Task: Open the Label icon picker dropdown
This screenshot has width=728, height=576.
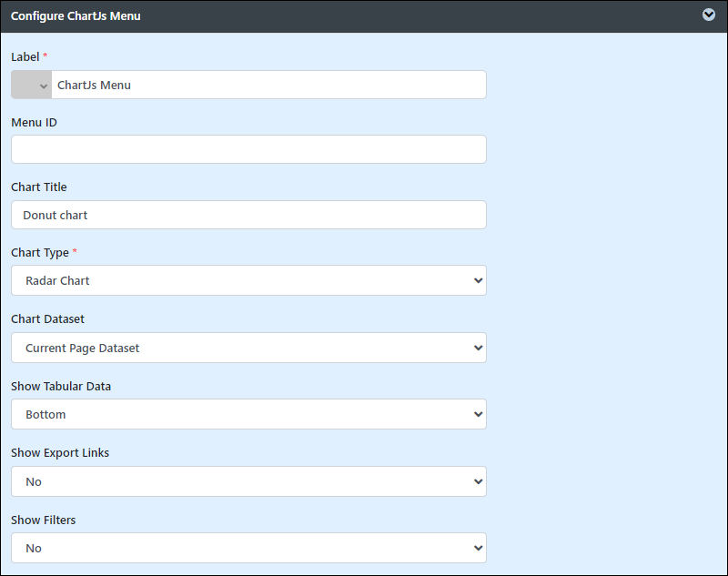Action: [31, 85]
